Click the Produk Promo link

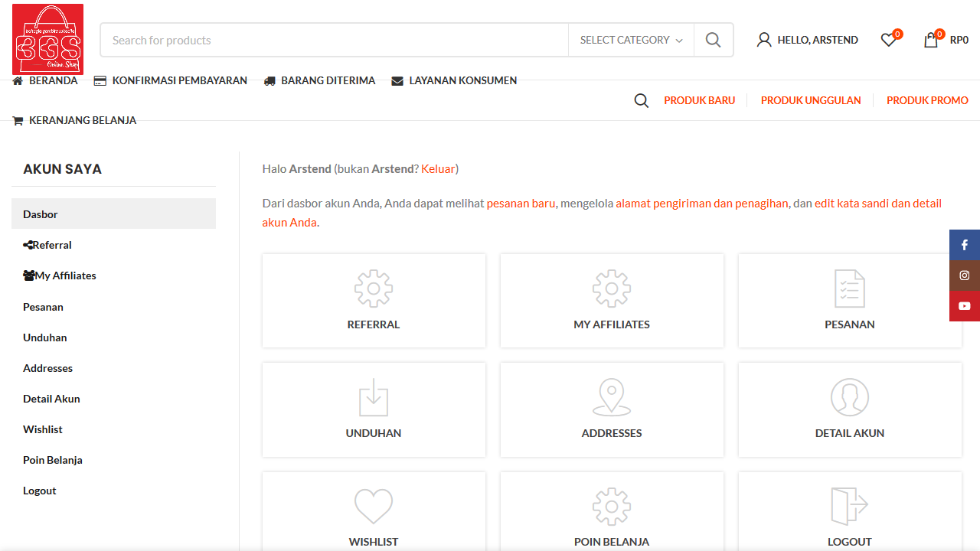(927, 100)
